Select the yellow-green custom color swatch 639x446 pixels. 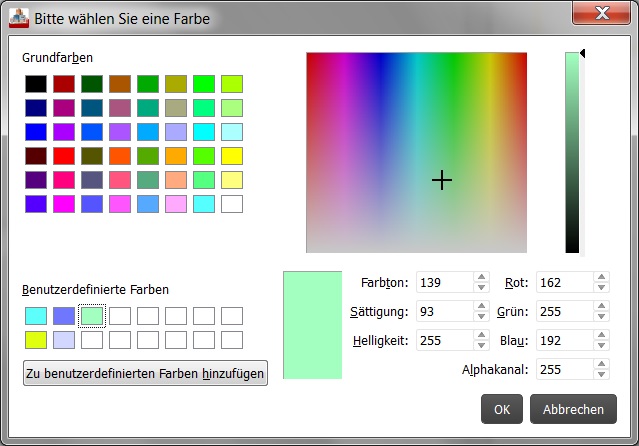coord(36,339)
